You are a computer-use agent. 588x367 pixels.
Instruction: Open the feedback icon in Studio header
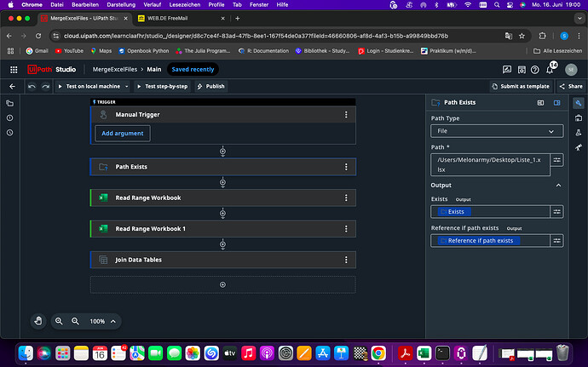[507, 69]
